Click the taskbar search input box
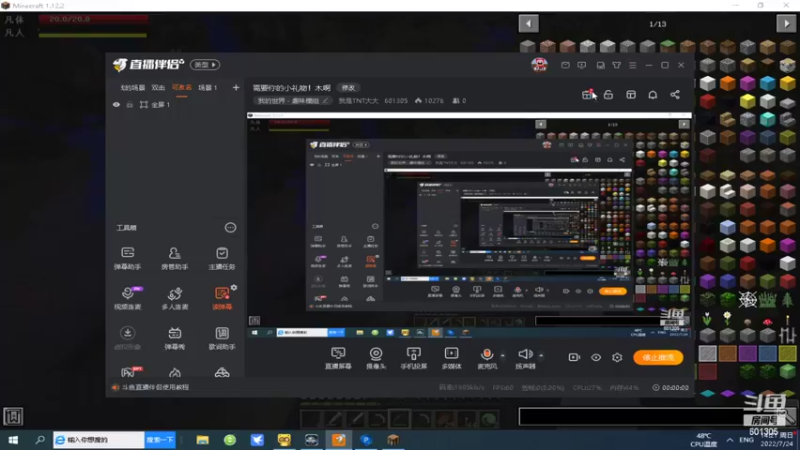This screenshot has height=450, width=800. click(x=99, y=440)
